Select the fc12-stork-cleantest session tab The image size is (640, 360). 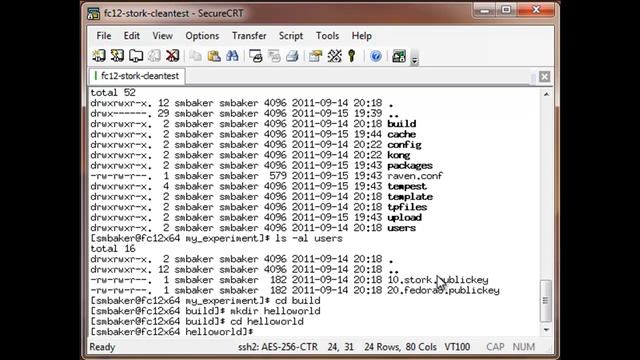tap(137, 76)
